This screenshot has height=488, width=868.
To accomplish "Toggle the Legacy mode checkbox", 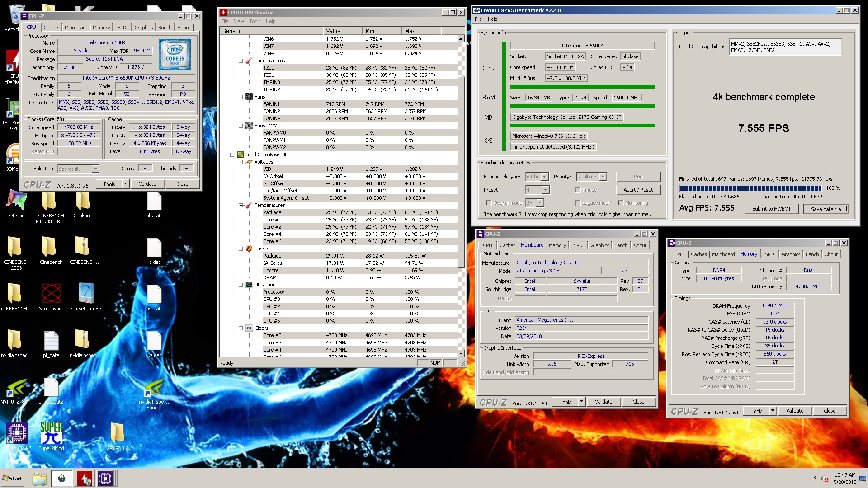I will point(578,203).
